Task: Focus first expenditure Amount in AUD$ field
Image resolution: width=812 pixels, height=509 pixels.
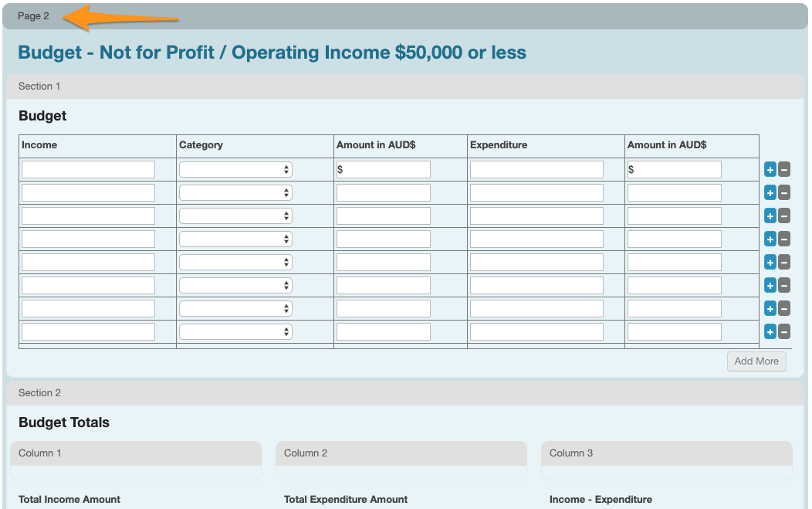Action: point(675,170)
